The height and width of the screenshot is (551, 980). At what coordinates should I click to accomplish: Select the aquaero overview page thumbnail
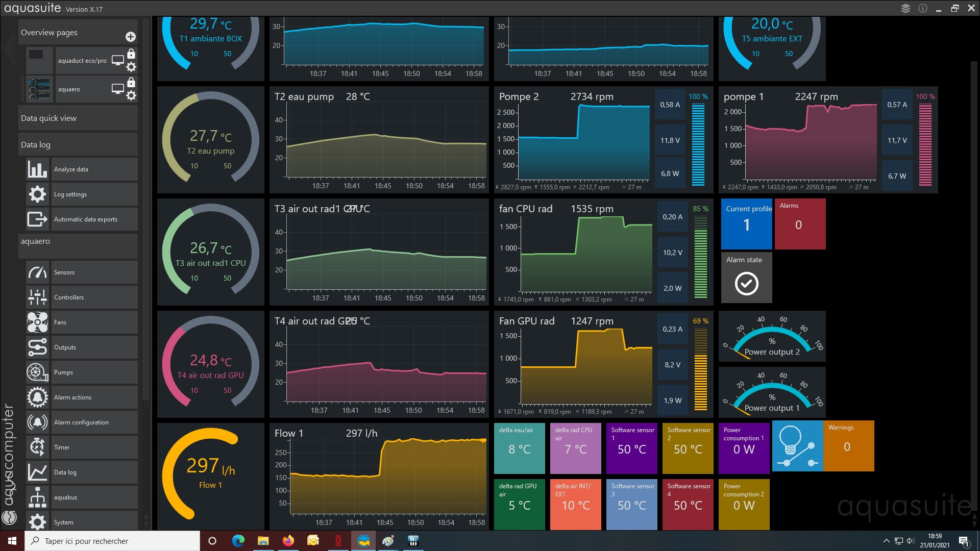click(40, 89)
